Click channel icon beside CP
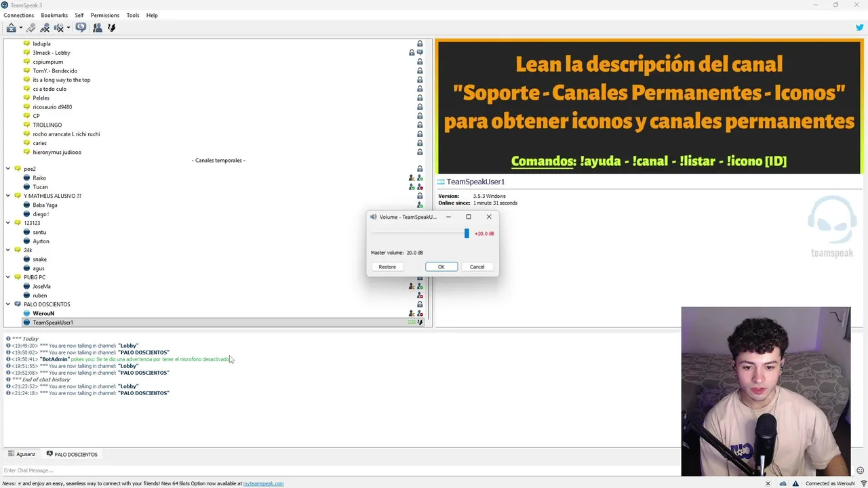 click(26, 116)
